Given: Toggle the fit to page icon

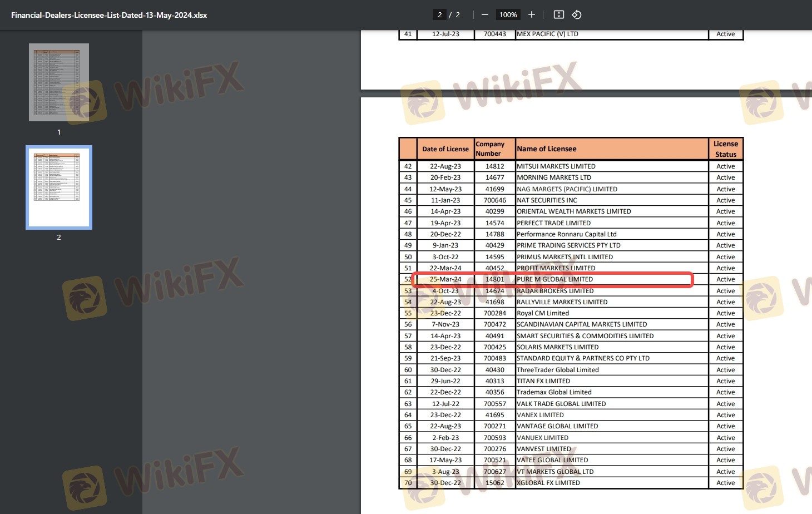Looking at the screenshot, I should point(559,15).
